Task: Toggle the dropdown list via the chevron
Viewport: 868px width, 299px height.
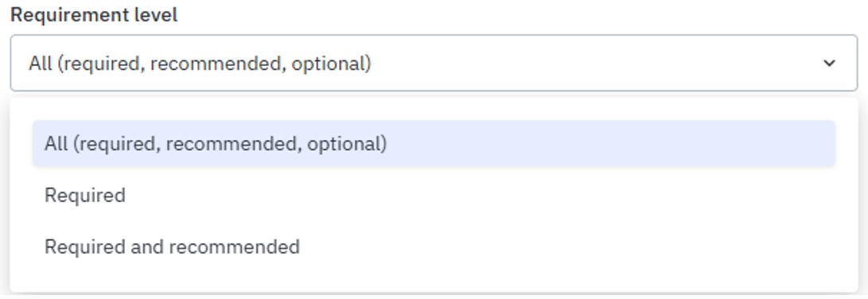Action: coord(829,64)
